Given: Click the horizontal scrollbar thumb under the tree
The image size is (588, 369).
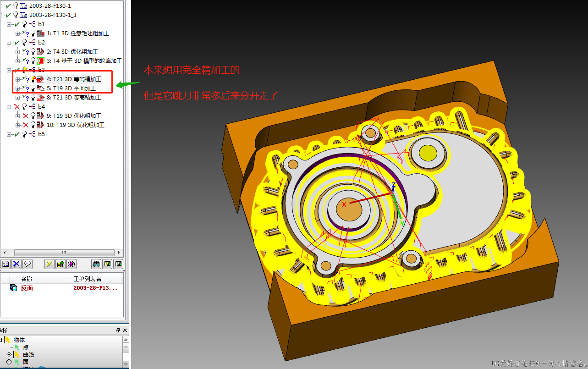Looking at the screenshot, I should [64, 253].
